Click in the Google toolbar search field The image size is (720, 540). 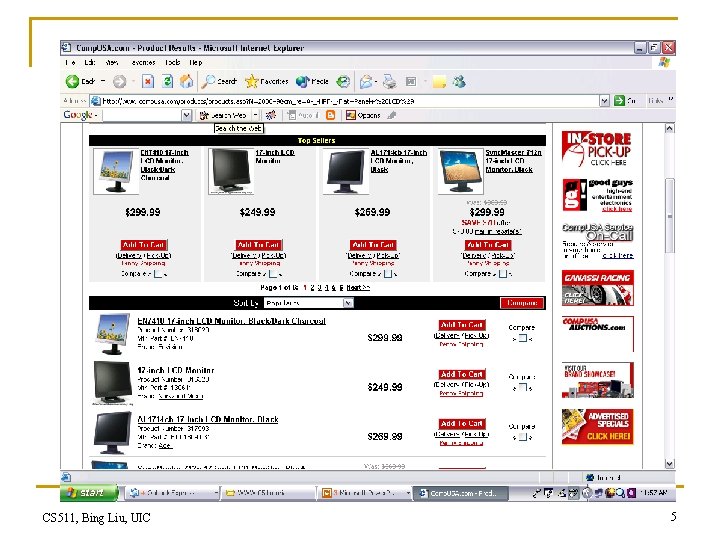click(141, 115)
